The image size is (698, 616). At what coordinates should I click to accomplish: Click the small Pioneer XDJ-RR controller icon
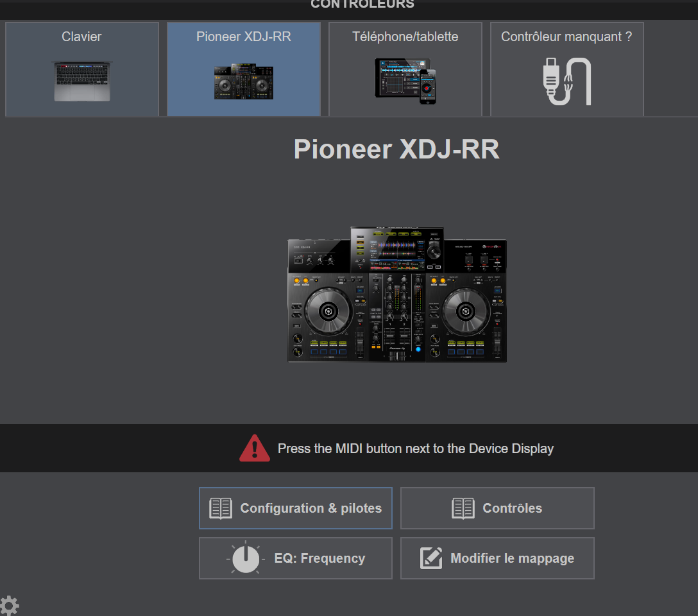coord(243,81)
